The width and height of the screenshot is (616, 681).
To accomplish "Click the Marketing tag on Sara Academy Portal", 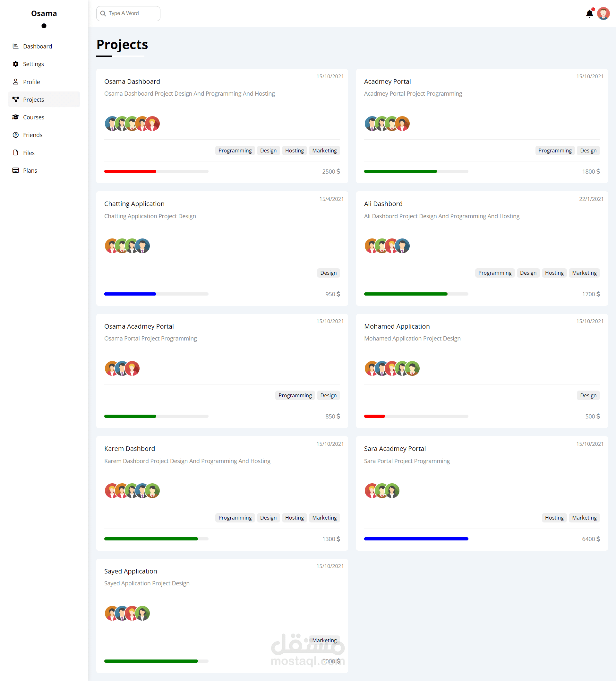I will 584,518.
